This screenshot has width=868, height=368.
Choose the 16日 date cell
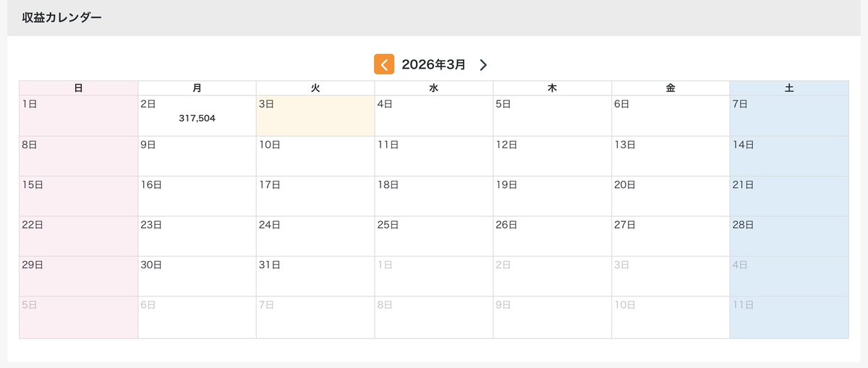197,196
